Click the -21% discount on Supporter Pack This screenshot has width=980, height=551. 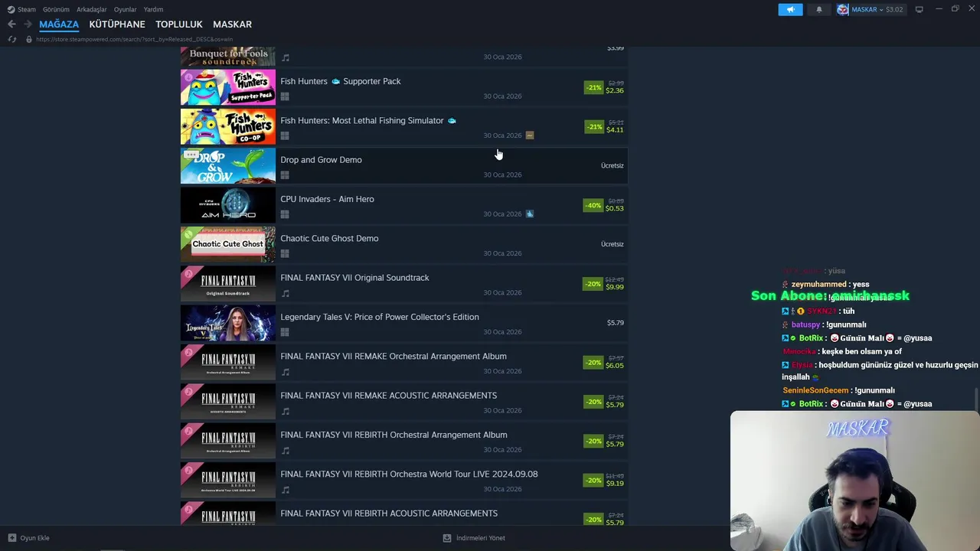click(x=593, y=87)
